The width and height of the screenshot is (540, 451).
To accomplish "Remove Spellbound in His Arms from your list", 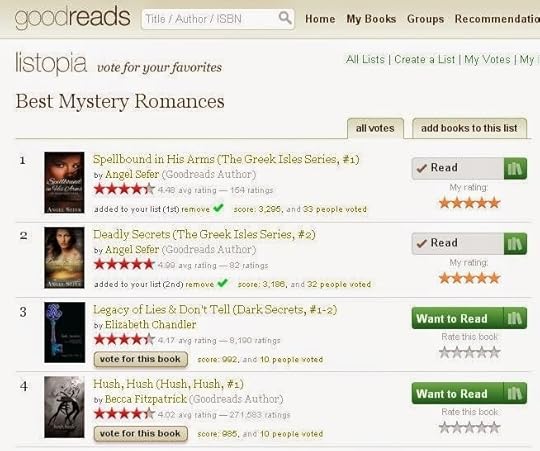I will (x=195, y=209).
